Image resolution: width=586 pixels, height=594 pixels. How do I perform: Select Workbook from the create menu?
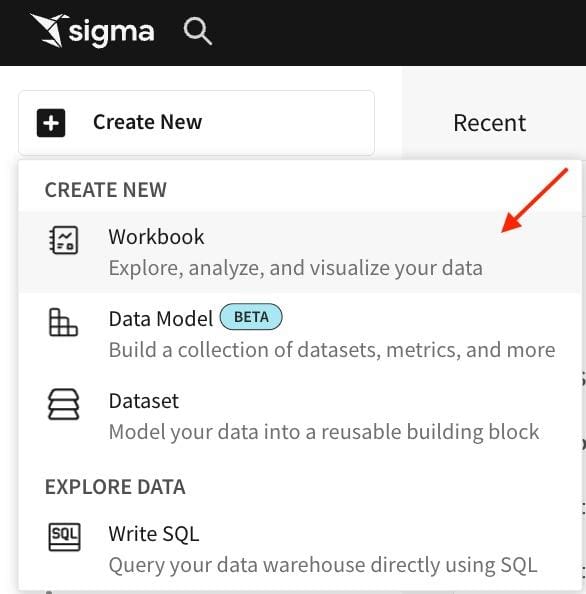[300, 252]
